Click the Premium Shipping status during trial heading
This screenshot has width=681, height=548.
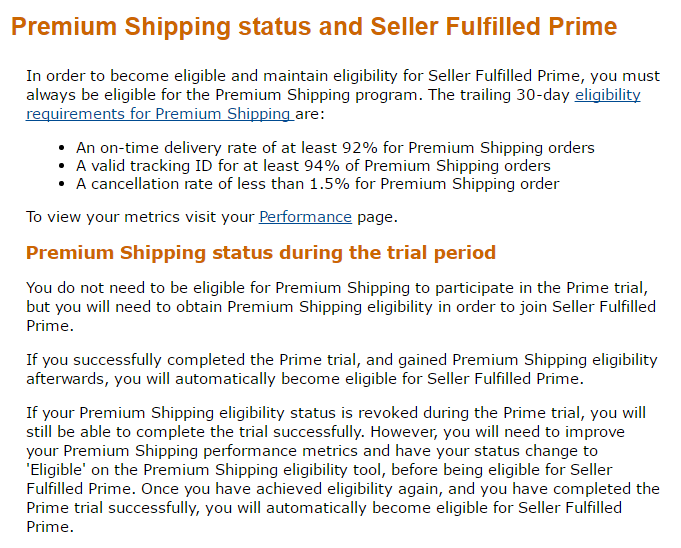tap(260, 252)
